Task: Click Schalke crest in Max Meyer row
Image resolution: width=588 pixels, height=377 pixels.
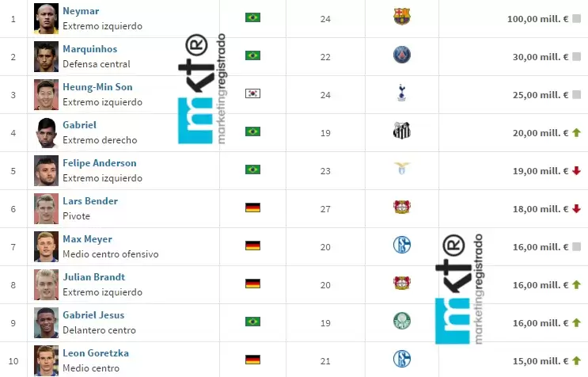Action: (x=402, y=245)
